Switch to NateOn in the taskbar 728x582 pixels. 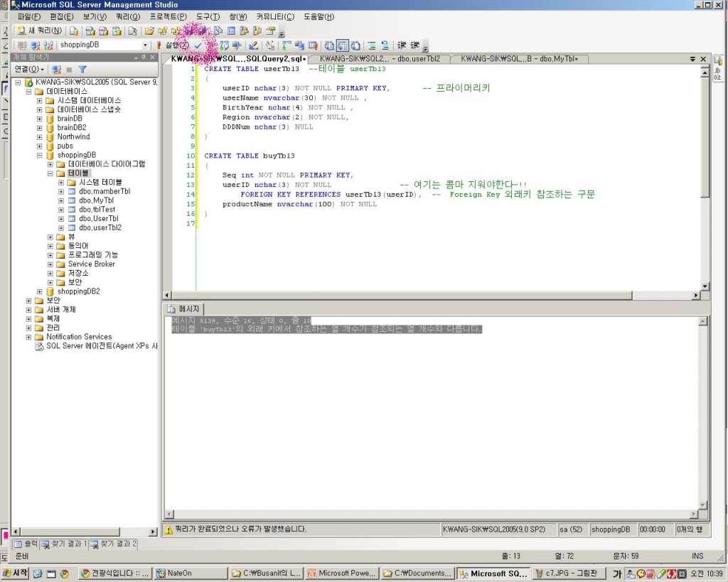[x=191, y=573]
